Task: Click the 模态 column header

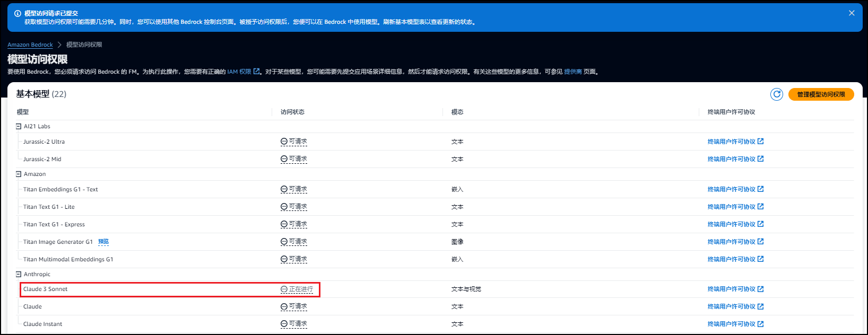Action: [457, 112]
